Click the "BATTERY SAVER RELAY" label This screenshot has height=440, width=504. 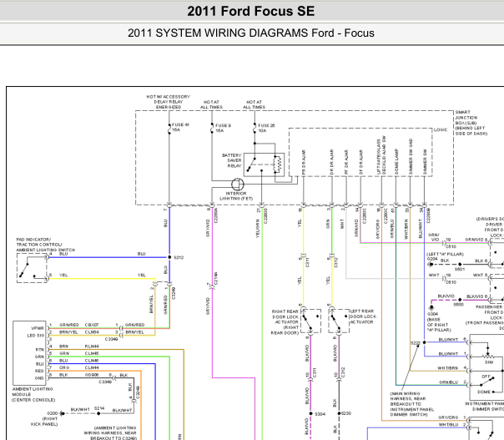[232, 160]
